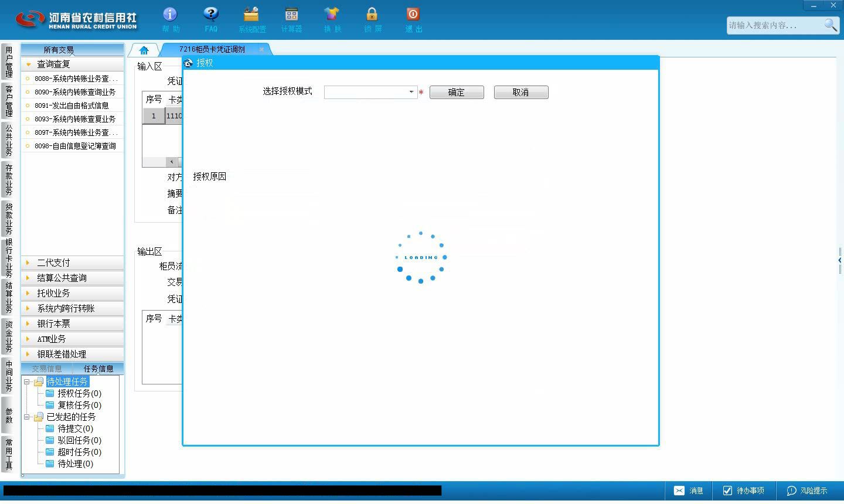Open the FAQ question-mark icon
This screenshot has height=504, width=844.
click(x=211, y=19)
